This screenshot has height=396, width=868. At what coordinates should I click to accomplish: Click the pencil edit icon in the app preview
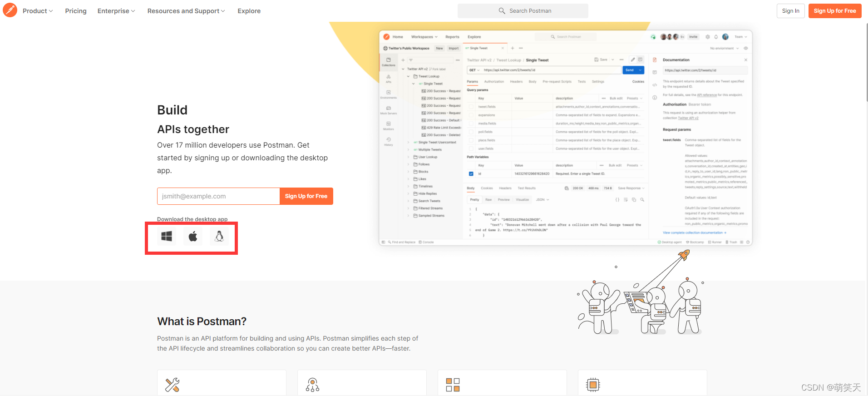click(x=633, y=59)
